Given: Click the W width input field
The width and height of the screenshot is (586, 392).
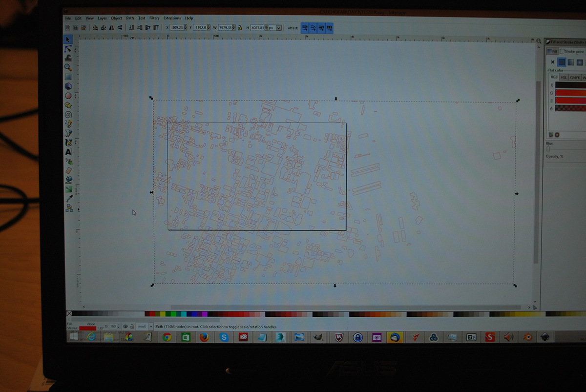Looking at the screenshot, I should [x=225, y=28].
